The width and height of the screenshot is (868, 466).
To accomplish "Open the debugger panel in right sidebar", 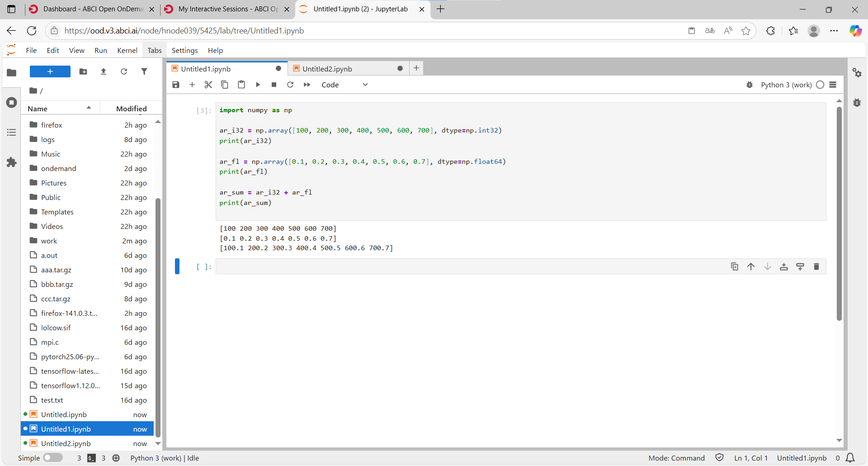I will point(857,103).
